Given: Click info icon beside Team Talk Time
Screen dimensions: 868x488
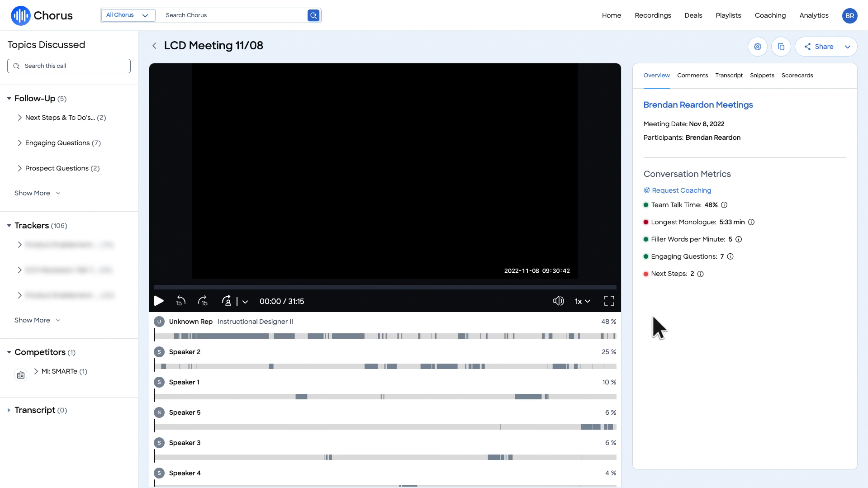Looking at the screenshot, I should [x=724, y=205].
